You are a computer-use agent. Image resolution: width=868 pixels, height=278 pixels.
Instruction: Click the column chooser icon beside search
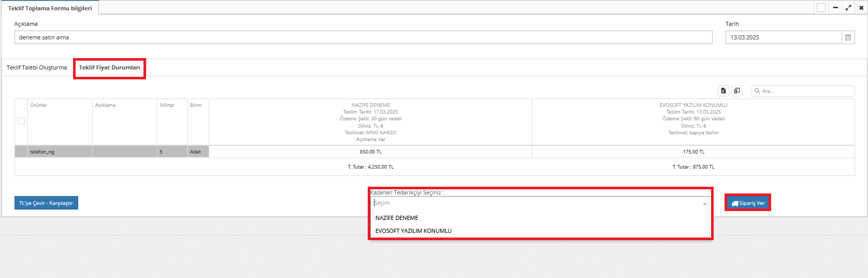737,91
